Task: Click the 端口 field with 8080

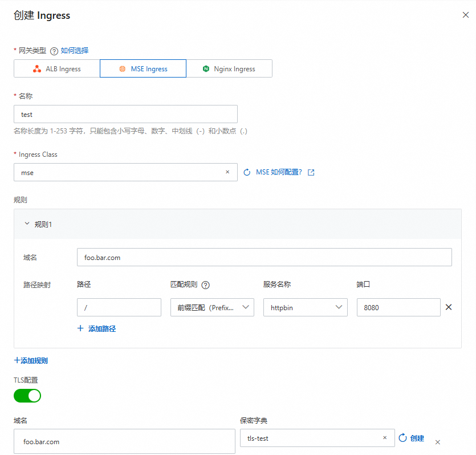Action: pyautogui.click(x=398, y=307)
